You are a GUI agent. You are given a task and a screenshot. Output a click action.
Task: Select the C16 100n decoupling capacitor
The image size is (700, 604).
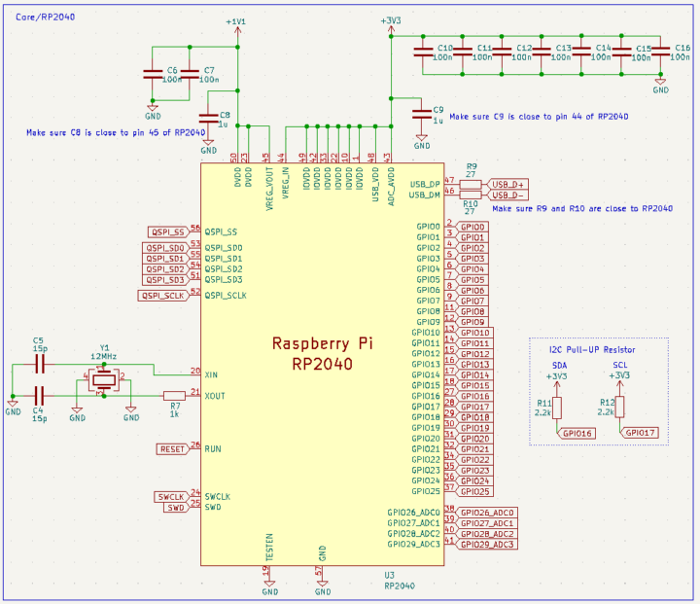(x=660, y=53)
